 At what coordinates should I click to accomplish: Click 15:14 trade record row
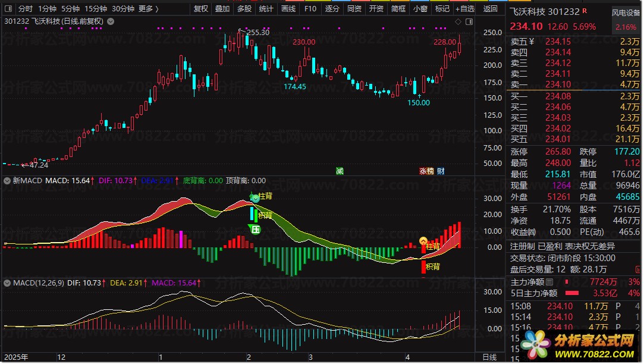[575, 317]
